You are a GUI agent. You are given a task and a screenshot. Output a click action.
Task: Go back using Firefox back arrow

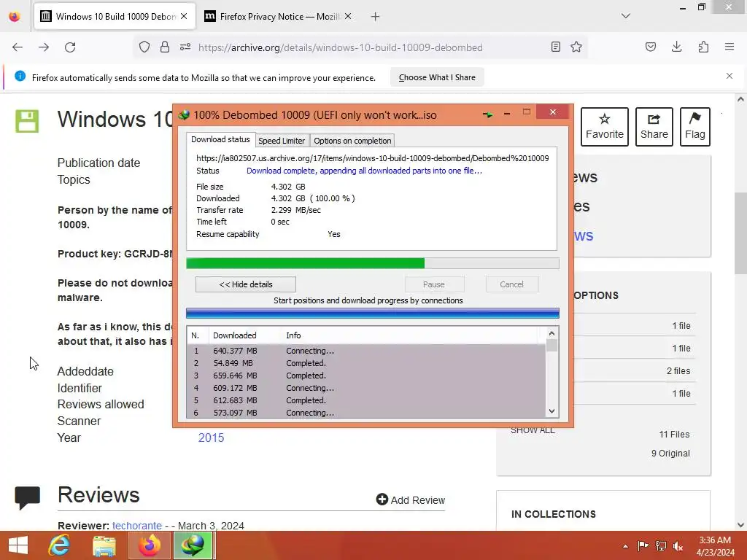point(18,47)
